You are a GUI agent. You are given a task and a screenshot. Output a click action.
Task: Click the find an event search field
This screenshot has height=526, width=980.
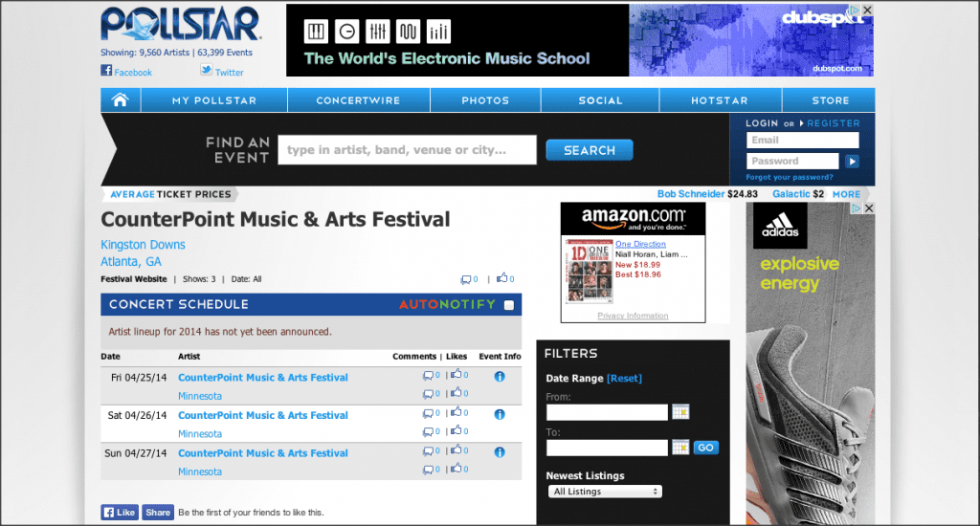(407, 150)
